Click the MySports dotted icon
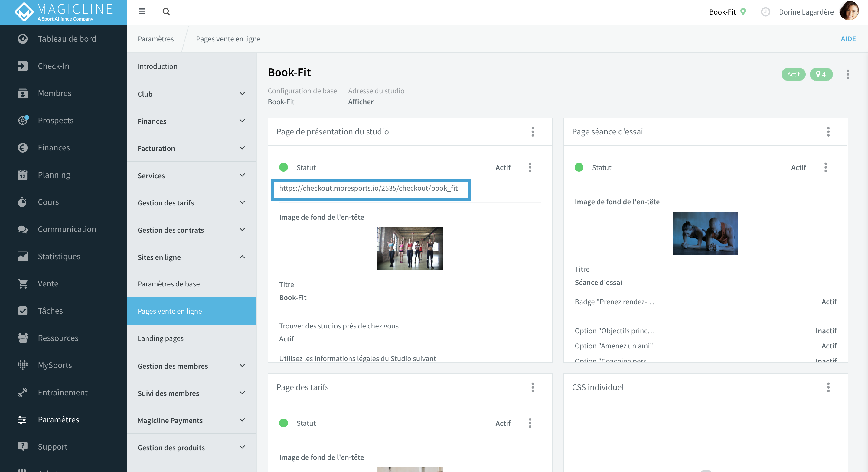The image size is (868, 472). pyautogui.click(x=23, y=365)
